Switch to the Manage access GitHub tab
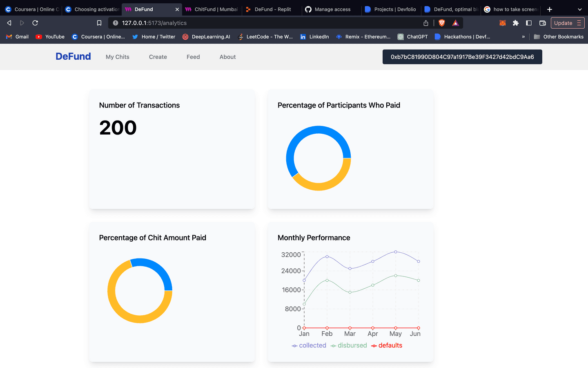Screen dimensions: 588x368 332,9
